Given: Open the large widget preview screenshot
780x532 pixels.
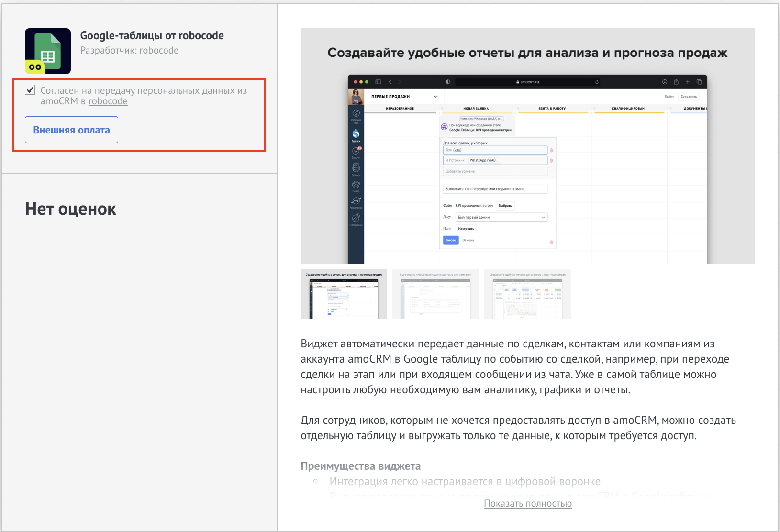Looking at the screenshot, I should pos(527,146).
